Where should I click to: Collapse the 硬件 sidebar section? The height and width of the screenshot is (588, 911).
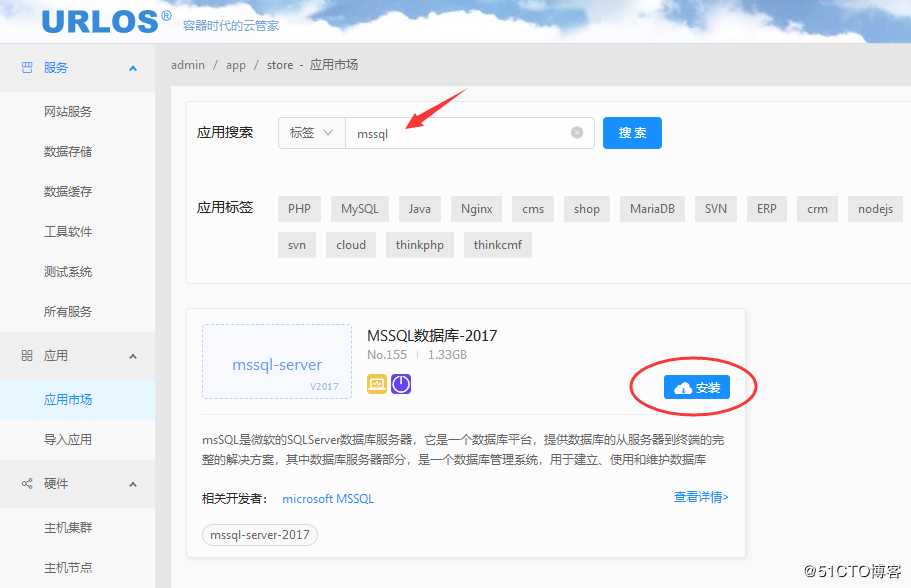pos(133,484)
